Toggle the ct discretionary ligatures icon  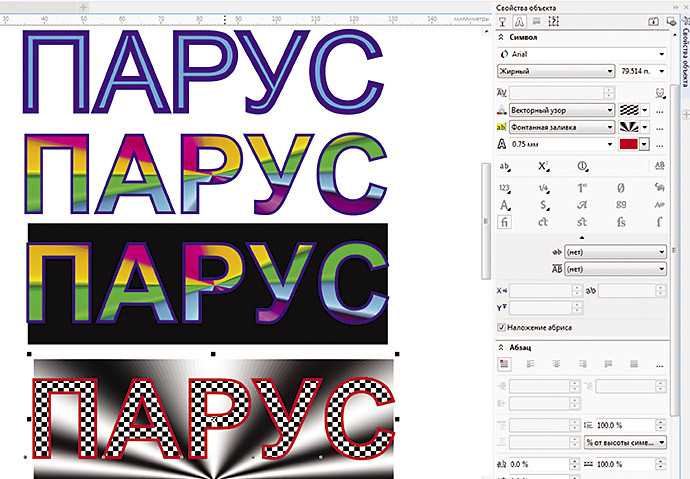pos(543,222)
